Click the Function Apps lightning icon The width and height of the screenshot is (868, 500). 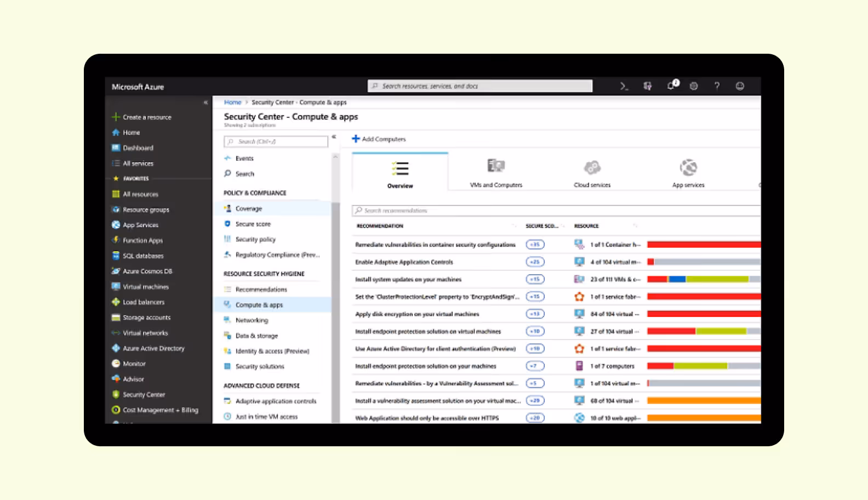[116, 240]
